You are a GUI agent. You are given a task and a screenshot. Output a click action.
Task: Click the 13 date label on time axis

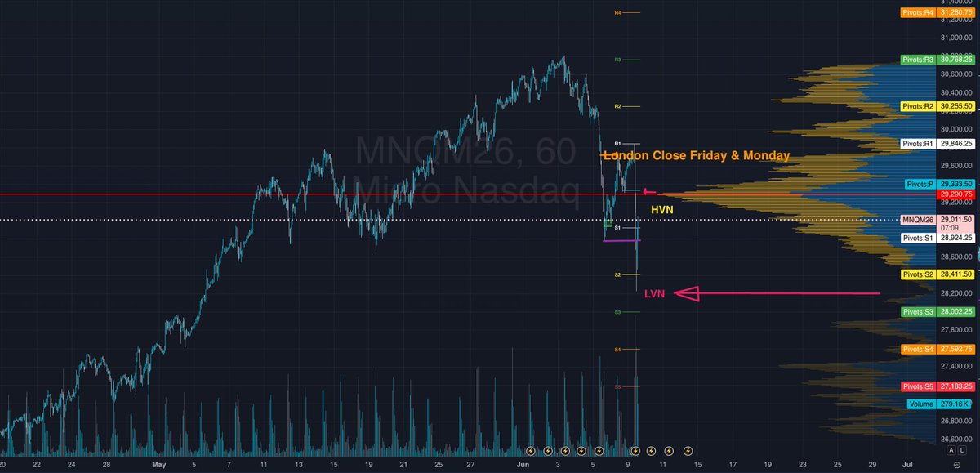coord(298,463)
